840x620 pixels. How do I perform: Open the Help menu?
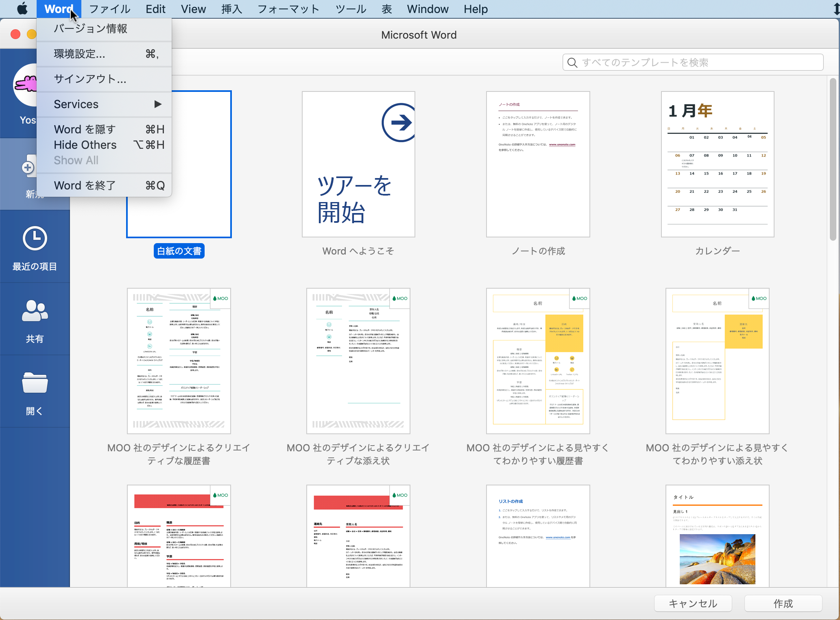pos(476,9)
